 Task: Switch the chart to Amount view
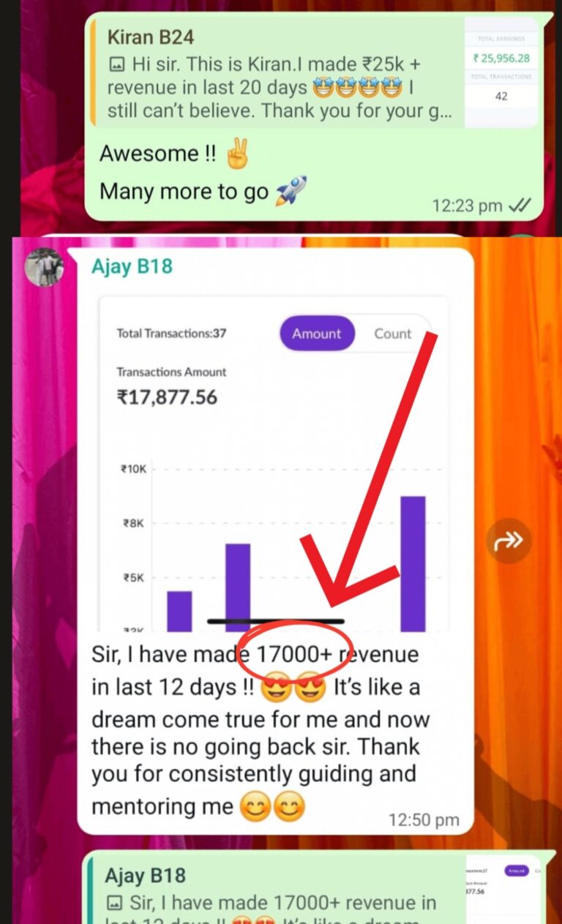[317, 334]
